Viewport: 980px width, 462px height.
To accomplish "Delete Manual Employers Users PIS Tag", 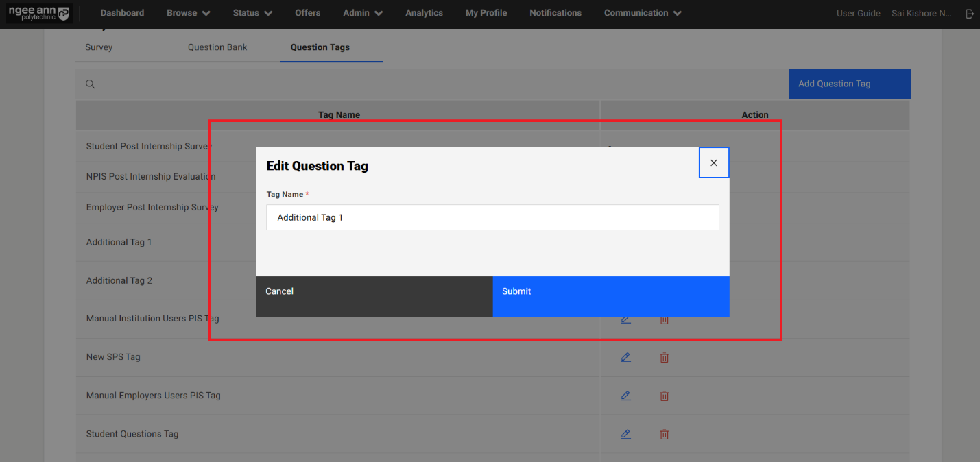I will click(x=664, y=396).
